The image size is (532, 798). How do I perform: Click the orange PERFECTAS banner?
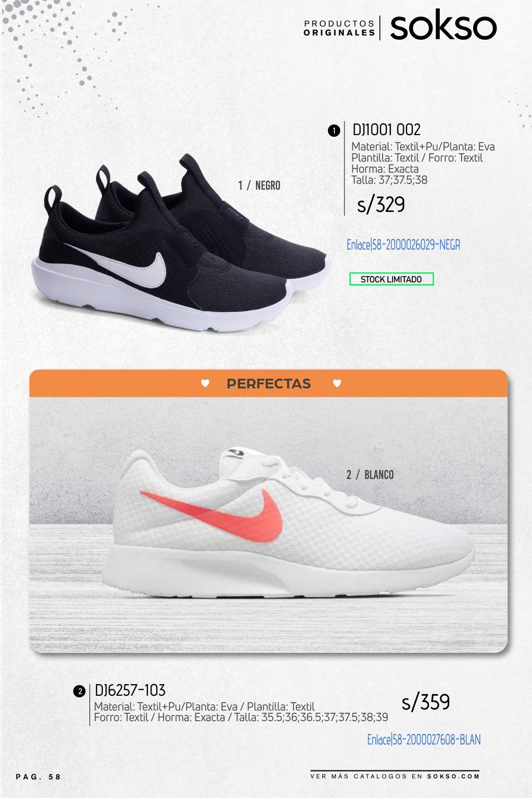269,383
